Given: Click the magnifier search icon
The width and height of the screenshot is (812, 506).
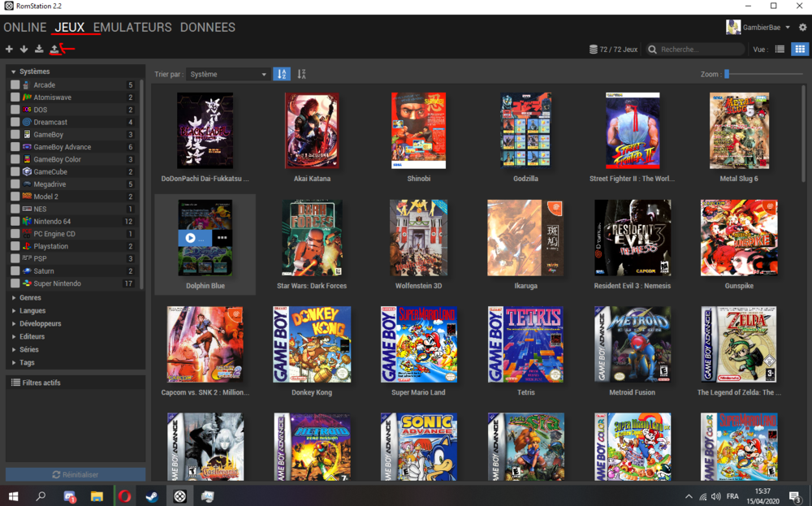Looking at the screenshot, I should point(653,50).
